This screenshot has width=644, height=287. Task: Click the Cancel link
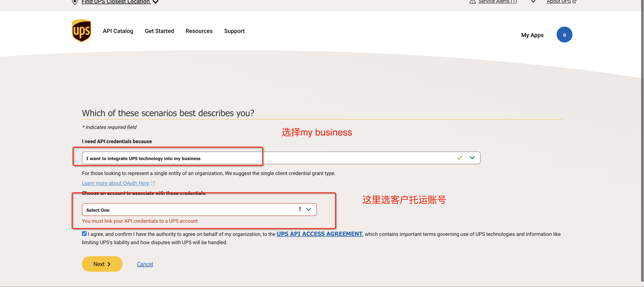(145, 264)
